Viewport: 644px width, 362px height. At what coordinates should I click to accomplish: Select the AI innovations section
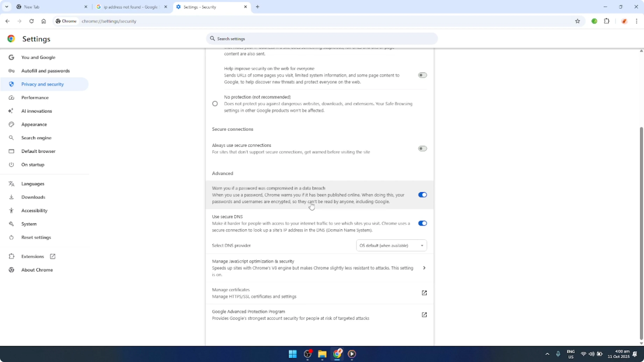pos(37,111)
